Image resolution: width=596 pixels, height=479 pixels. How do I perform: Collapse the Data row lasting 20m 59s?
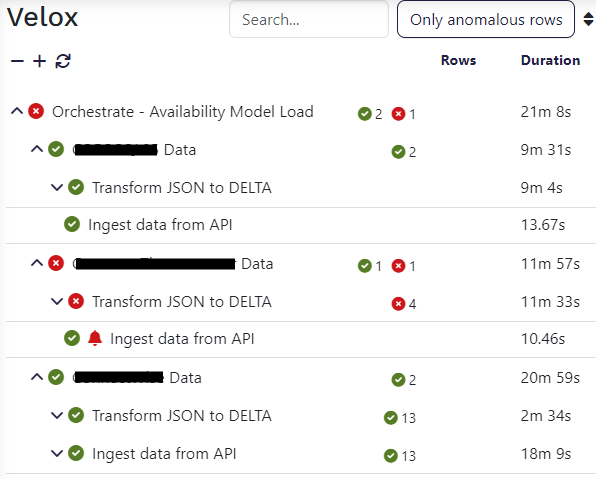[x=37, y=377]
